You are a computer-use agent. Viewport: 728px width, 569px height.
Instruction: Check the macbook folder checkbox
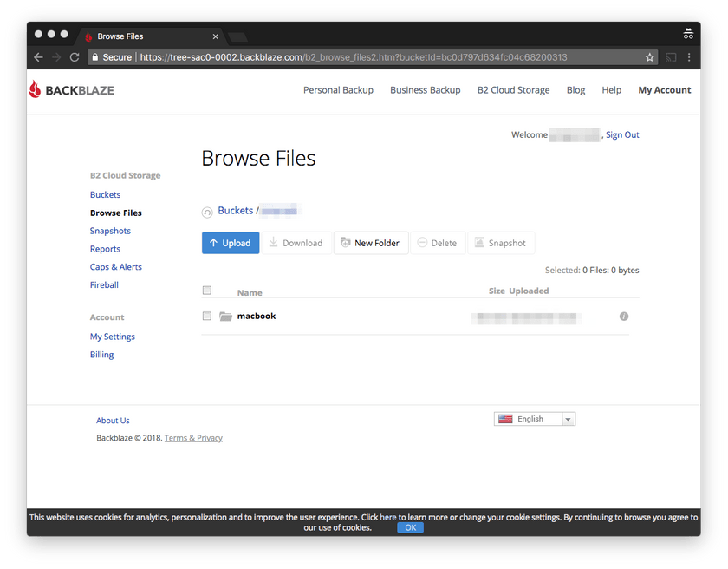(x=207, y=316)
